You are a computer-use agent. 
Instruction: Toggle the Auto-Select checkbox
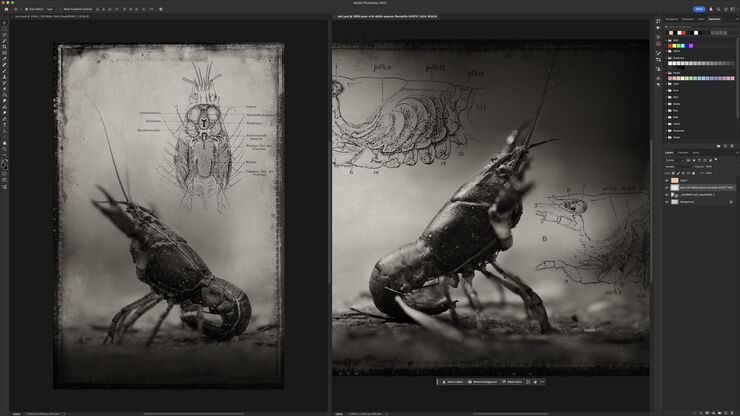pos(27,8)
